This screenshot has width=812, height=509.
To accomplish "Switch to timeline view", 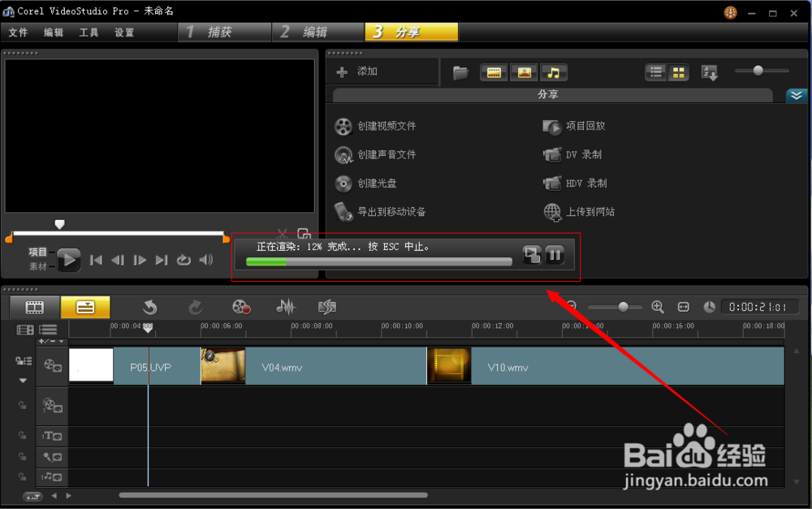I will tap(85, 307).
